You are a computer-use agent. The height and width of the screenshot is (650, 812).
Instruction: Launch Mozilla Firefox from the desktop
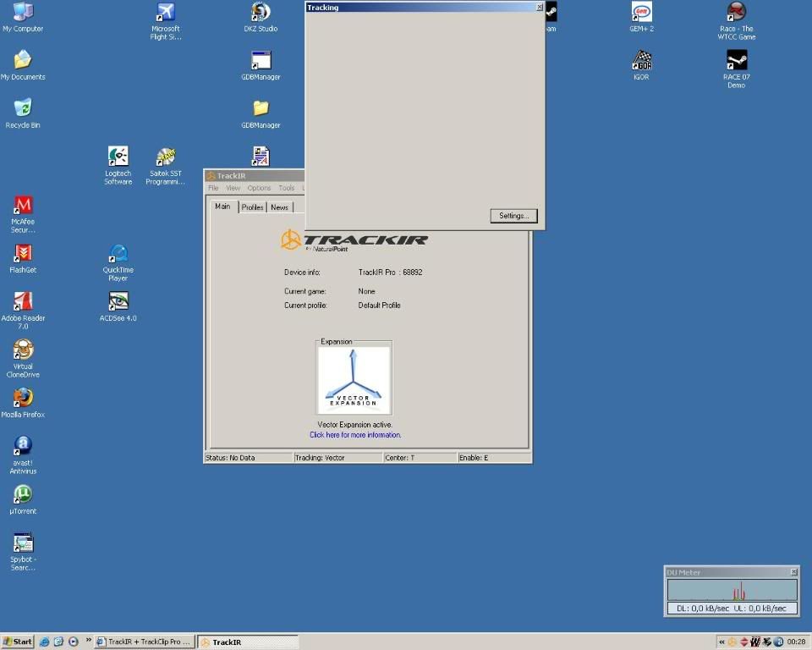23,399
